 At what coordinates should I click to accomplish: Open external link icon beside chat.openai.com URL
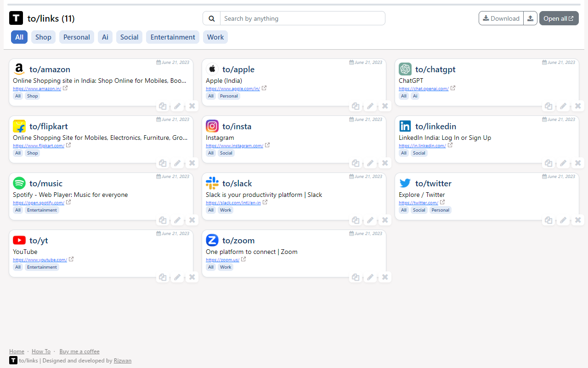(453, 88)
